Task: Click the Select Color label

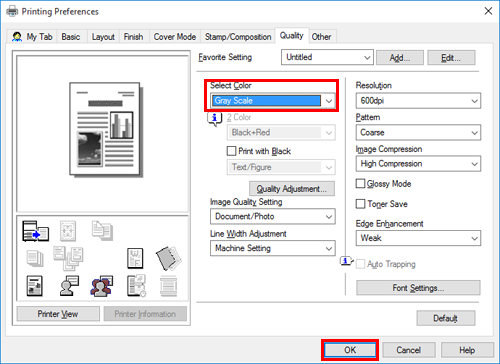Action: pos(231,86)
